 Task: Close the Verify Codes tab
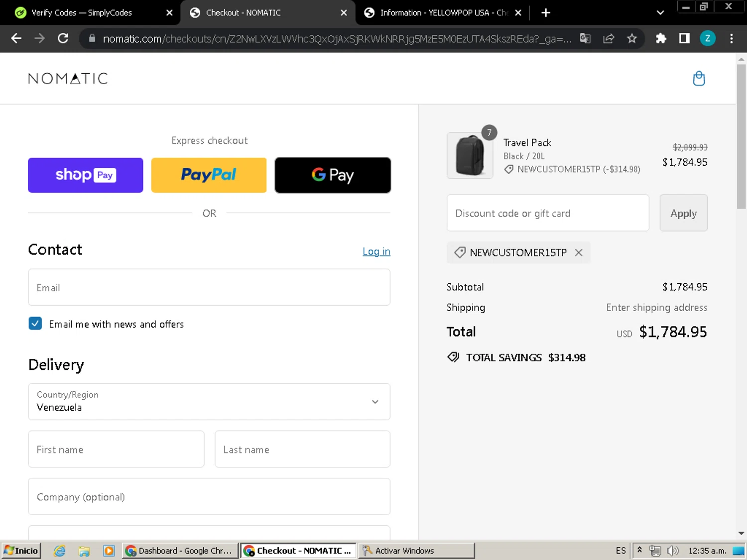tap(169, 12)
